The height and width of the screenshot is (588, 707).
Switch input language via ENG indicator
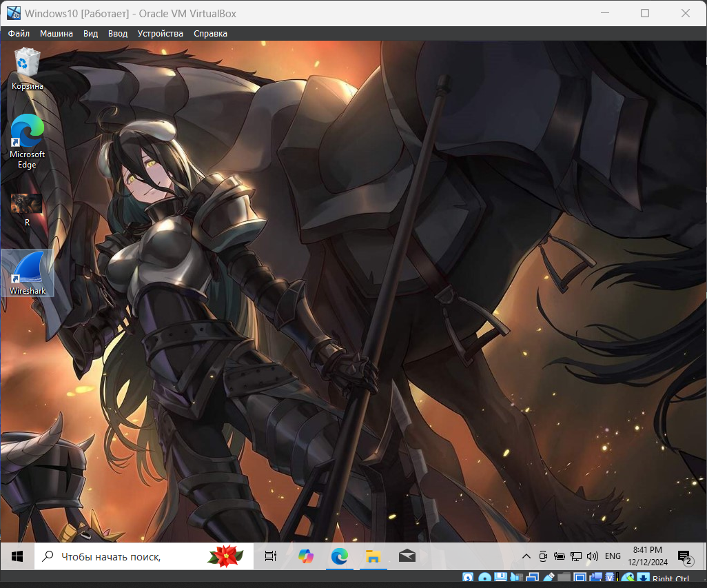click(x=613, y=556)
